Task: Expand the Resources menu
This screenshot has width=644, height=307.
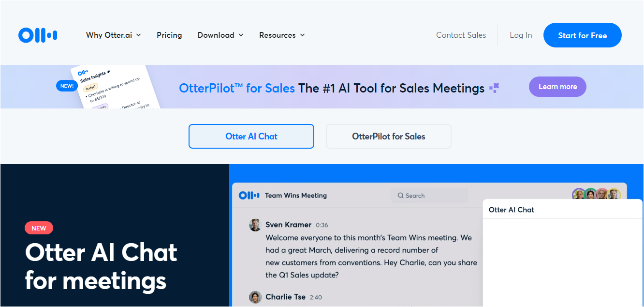Action: (282, 35)
